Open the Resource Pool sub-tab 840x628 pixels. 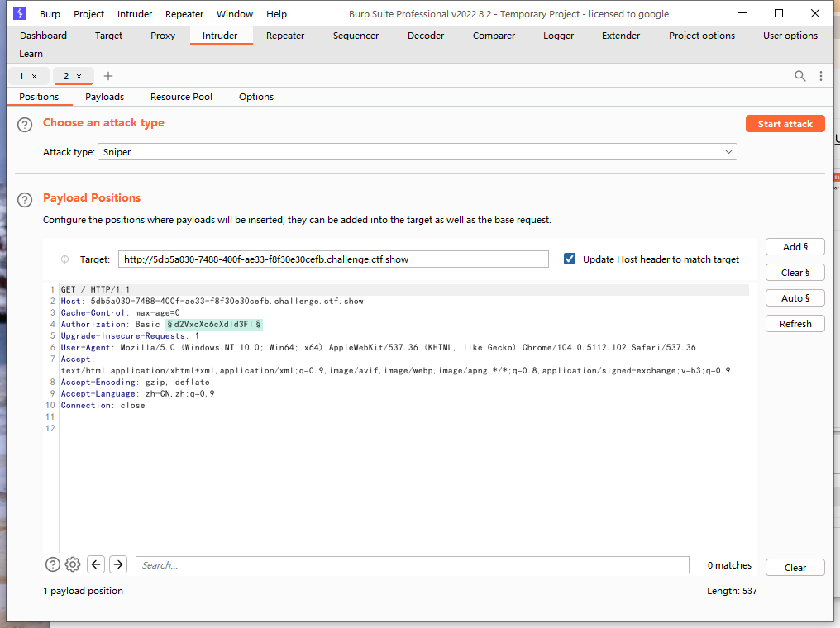(x=182, y=97)
